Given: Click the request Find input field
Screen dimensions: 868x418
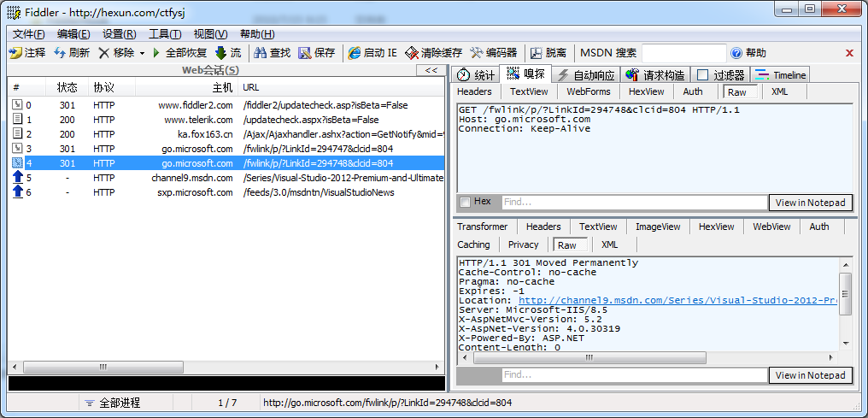Looking at the screenshot, I should point(635,203).
